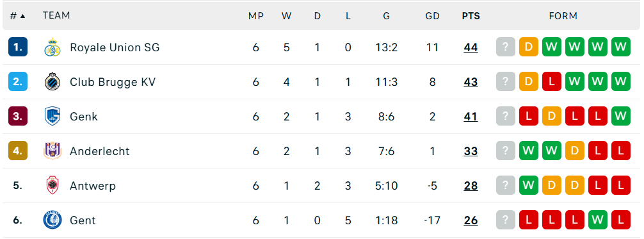644x239 pixels.
Task: Click the Genk team logo
Action: (x=52, y=117)
